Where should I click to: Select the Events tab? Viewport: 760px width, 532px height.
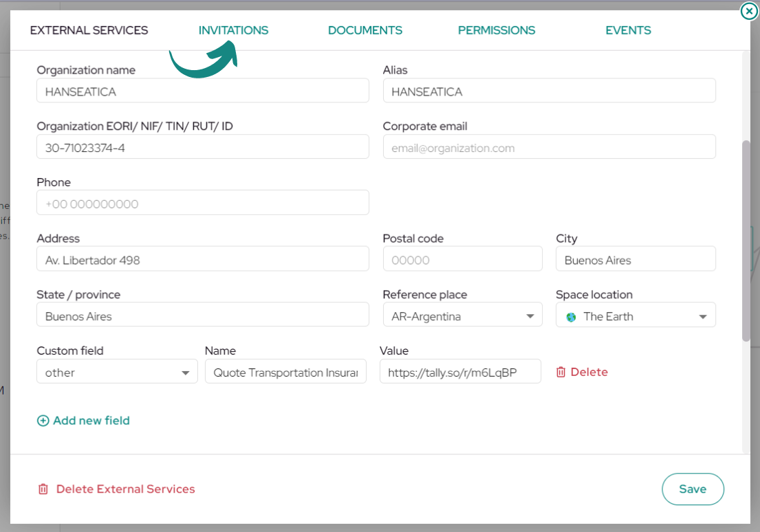coord(628,30)
